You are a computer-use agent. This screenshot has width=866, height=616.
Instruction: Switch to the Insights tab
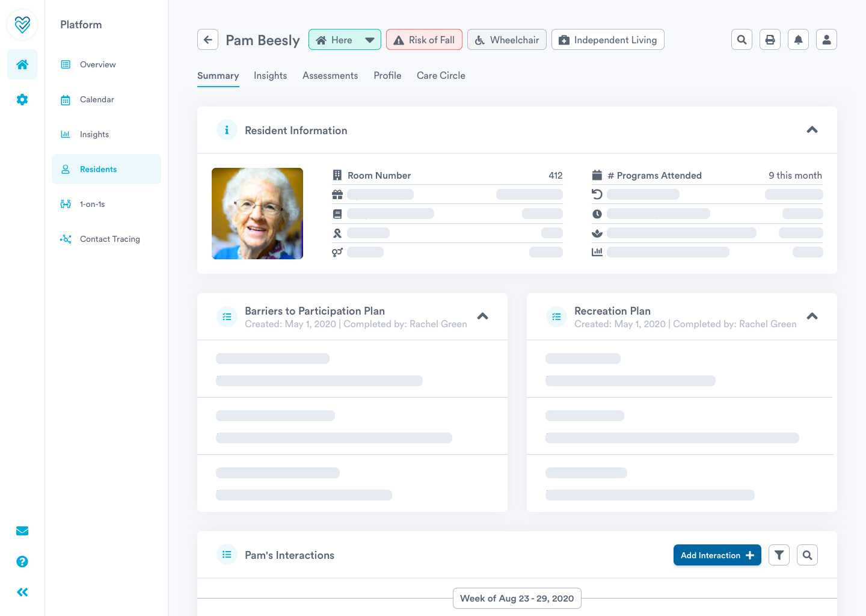coord(270,75)
